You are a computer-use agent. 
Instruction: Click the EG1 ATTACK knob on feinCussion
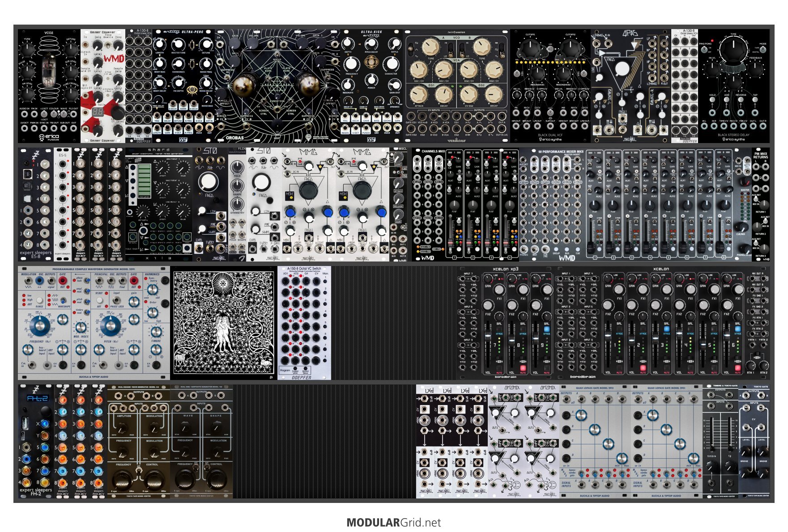click(419, 94)
